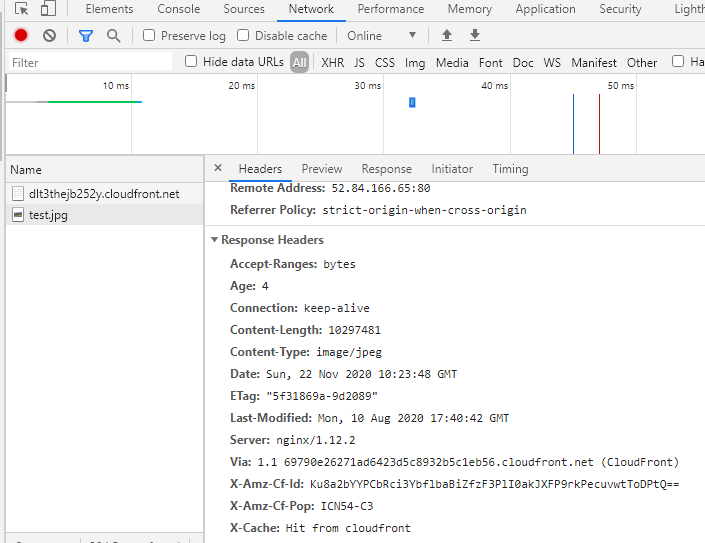Click the Name column header
Image resolution: width=705 pixels, height=543 pixels.
(x=104, y=169)
